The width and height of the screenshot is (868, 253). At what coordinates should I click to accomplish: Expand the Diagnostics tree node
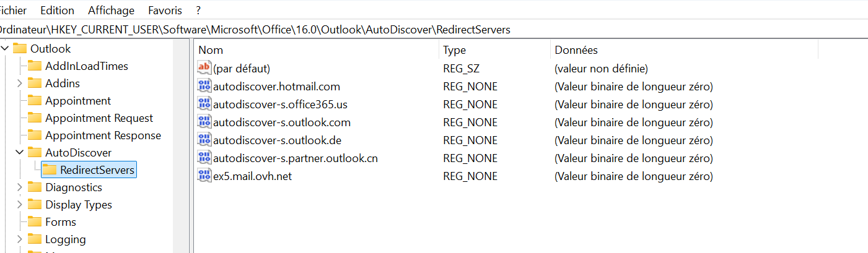20,187
